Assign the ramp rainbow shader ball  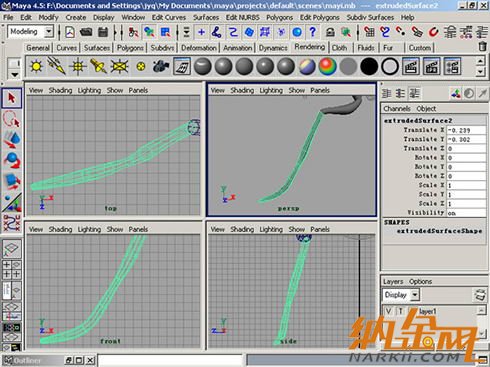[x=327, y=66]
